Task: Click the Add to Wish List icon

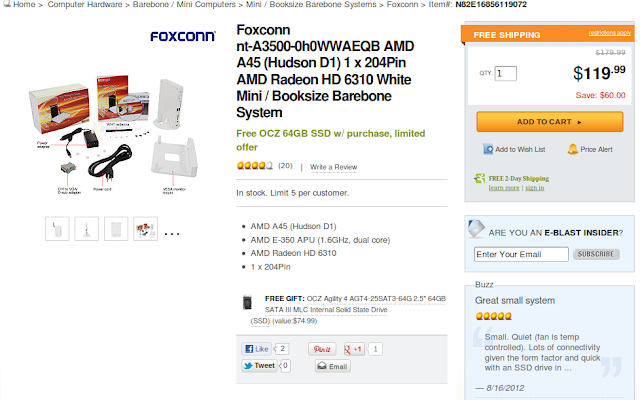Action: click(487, 149)
